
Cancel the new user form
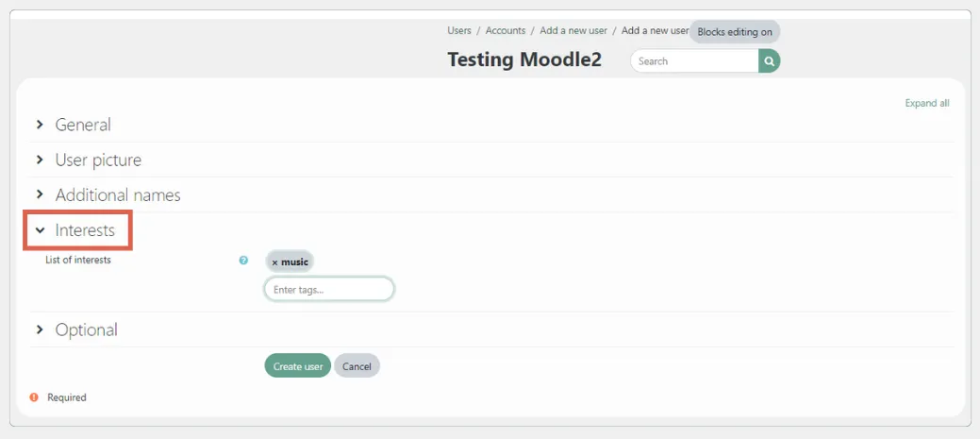[357, 366]
